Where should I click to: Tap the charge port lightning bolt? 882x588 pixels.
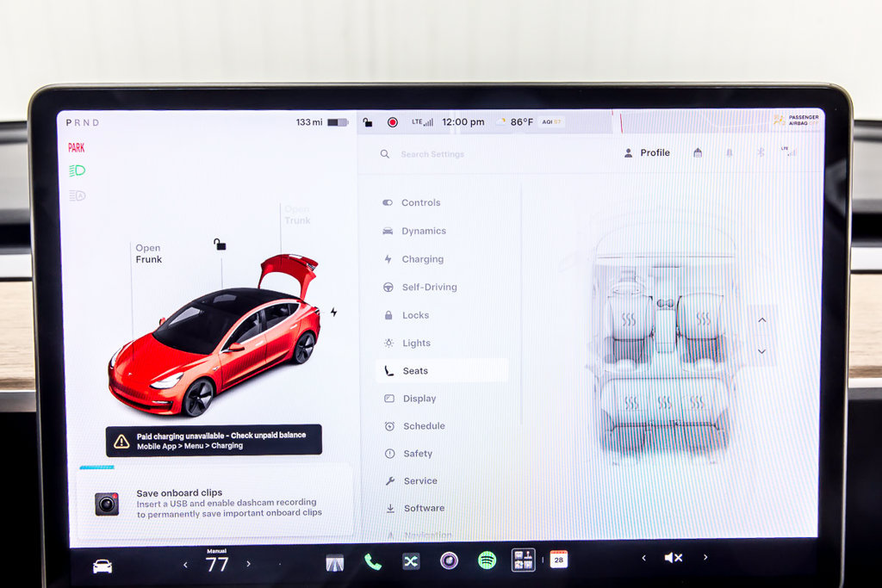(333, 312)
